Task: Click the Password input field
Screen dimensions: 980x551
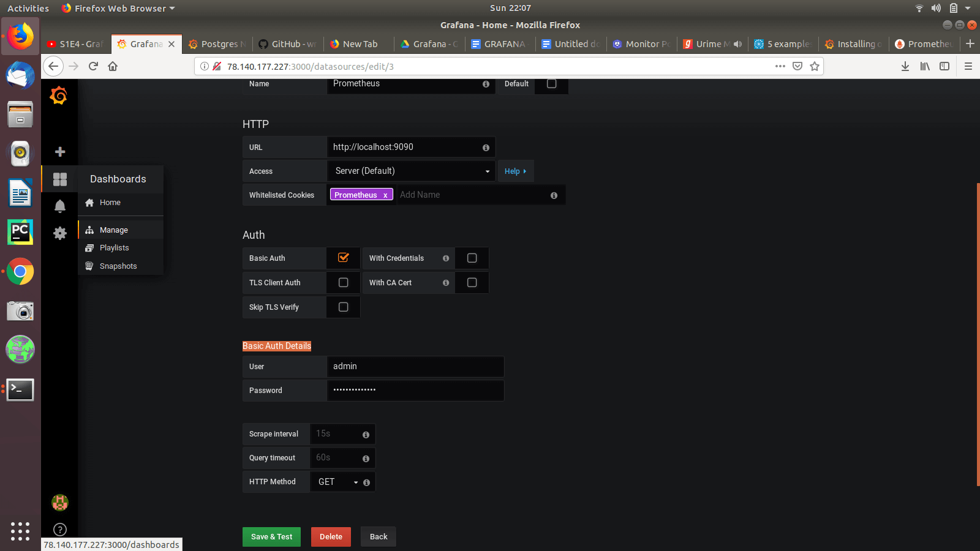Action: [415, 391]
